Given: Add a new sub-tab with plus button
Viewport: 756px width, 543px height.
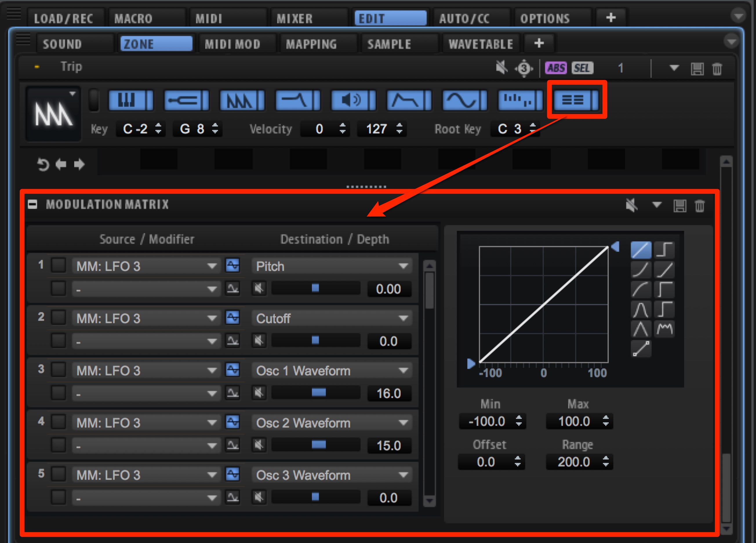Looking at the screenshot, I should point(539,43).
